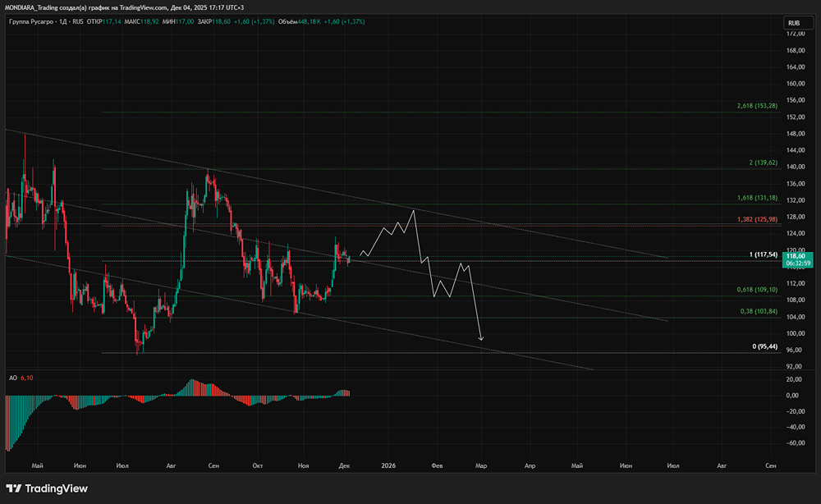Open the TradingView logo link
The width and height of the screenshot is (821, 504).
[x=47, y=488]
